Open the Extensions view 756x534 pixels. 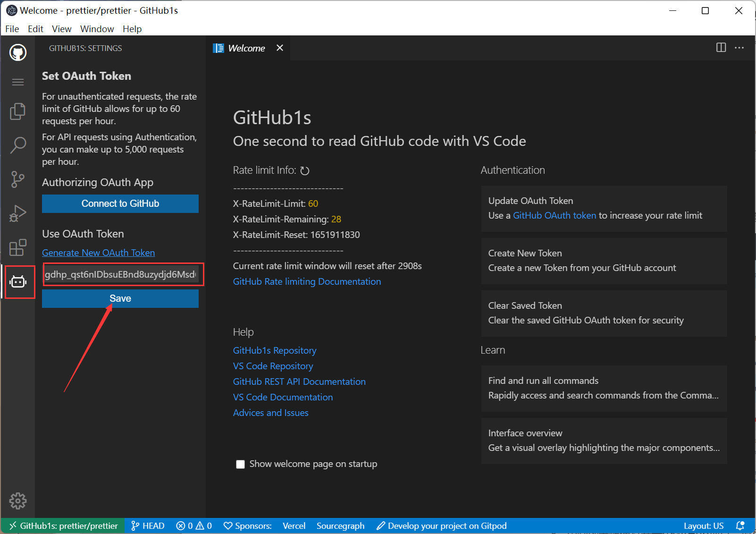coord(18,247)
